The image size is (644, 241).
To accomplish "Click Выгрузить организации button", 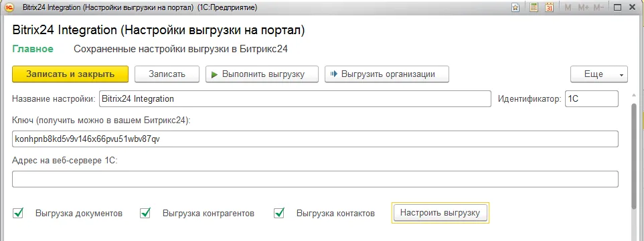I will 387,74.
